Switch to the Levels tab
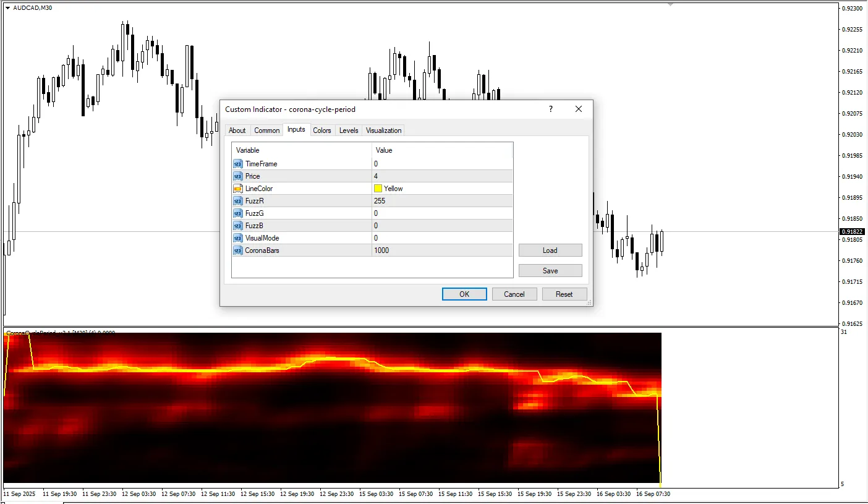 349,130
